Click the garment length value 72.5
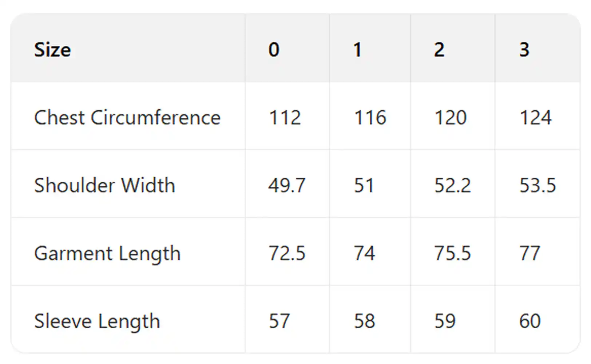The width and height of the screenshot is (591, 364). pyautogui.click(x=287, y=253)
